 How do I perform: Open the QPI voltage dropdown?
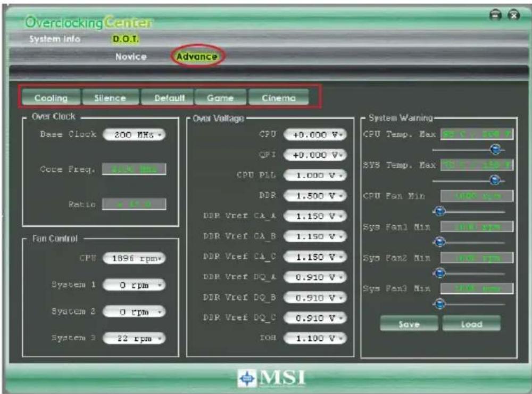pyautogui.click(x=315, y=155)
